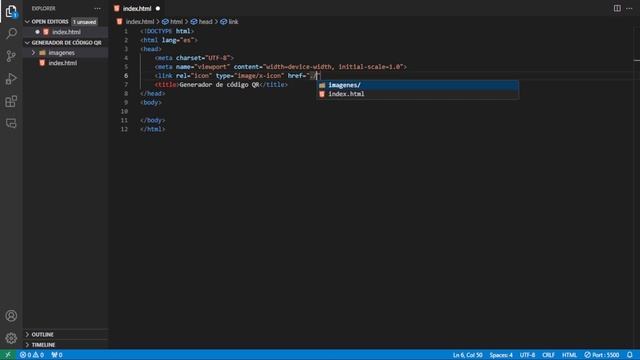The width and height of the screenshot is (640, 360).
Task: Open the Extensions view
Action: pyautogui.click(x=11, y=101)
